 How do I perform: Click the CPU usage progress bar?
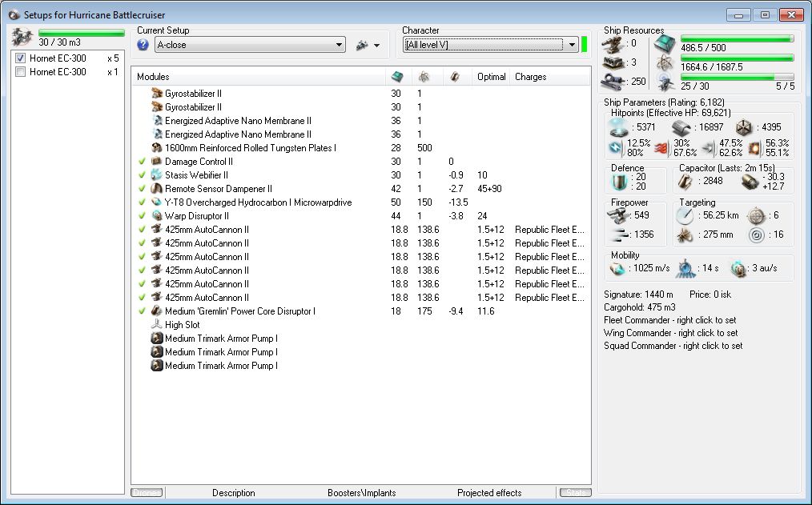point(737,38)
